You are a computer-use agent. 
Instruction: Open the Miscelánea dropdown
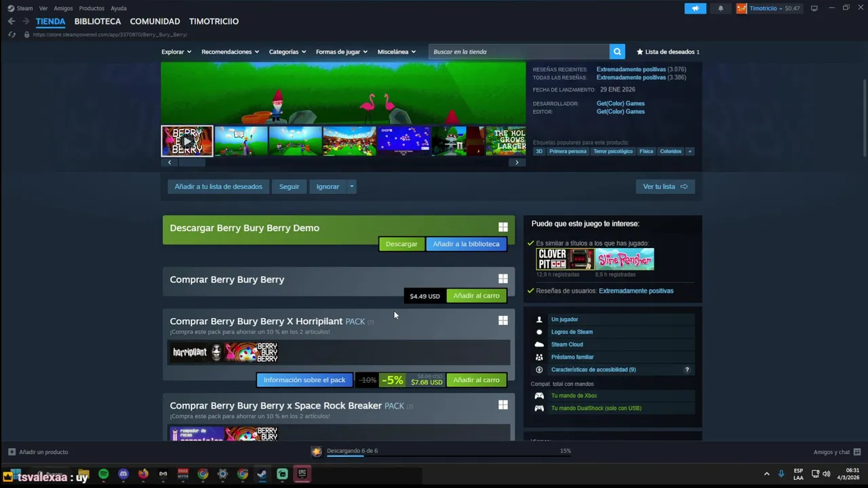397,52
